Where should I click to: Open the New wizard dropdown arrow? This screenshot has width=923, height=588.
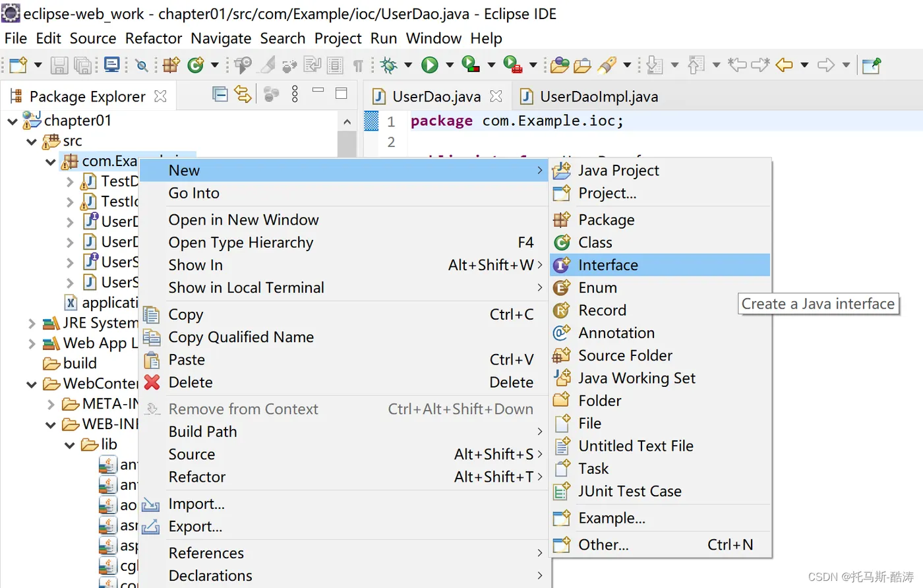pyautogui.click(x=38, y=65)
